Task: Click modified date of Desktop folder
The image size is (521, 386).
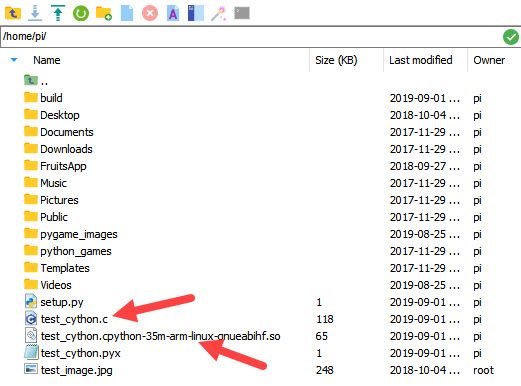Action: (425, 115)
